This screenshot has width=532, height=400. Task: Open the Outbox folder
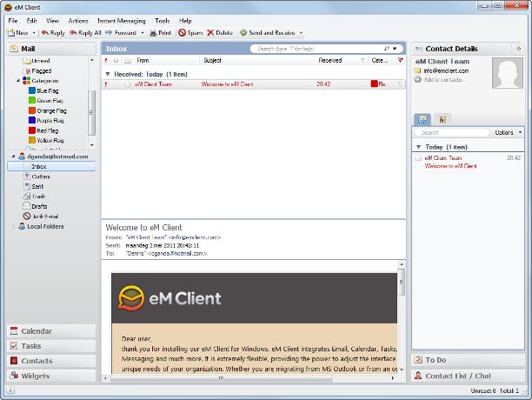click(37, 177)
